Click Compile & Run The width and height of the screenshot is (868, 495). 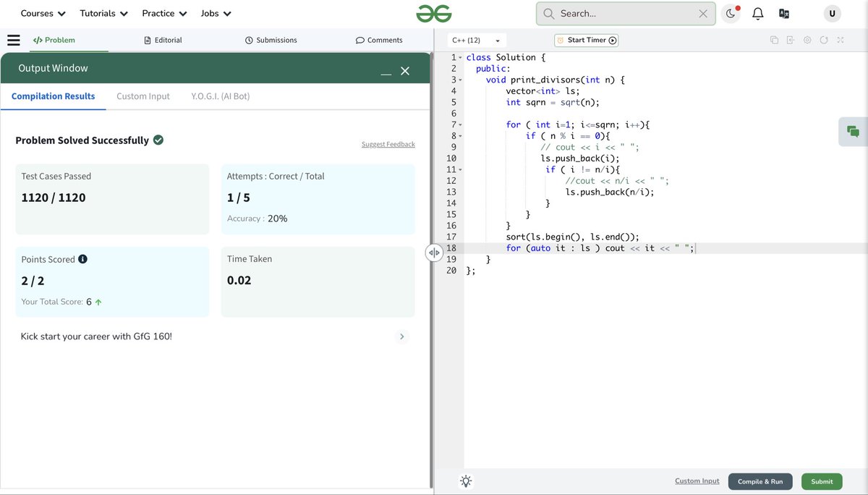click(x=760, y=482)
